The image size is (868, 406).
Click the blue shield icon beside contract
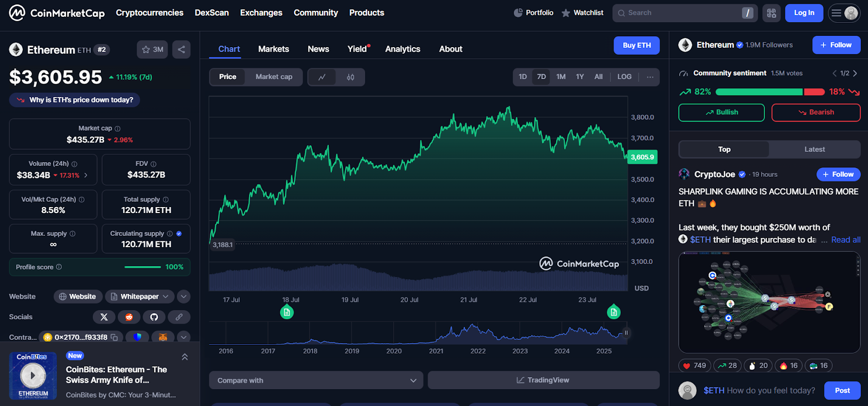(x=137, y=337)
